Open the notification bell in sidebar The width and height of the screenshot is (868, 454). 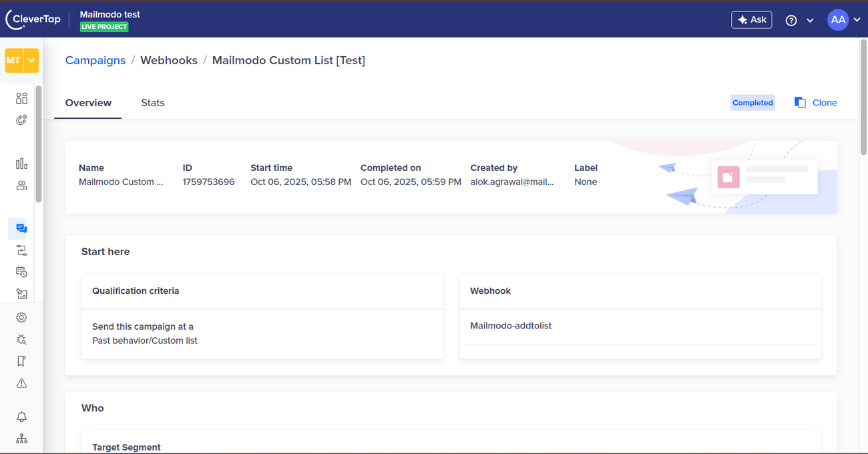tap(21, 417)
